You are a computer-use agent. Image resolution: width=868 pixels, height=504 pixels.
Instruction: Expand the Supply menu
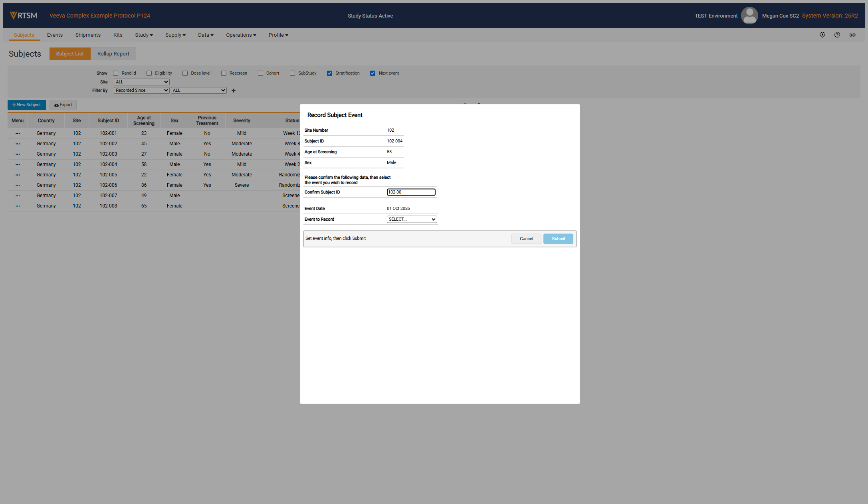point(175,35)
